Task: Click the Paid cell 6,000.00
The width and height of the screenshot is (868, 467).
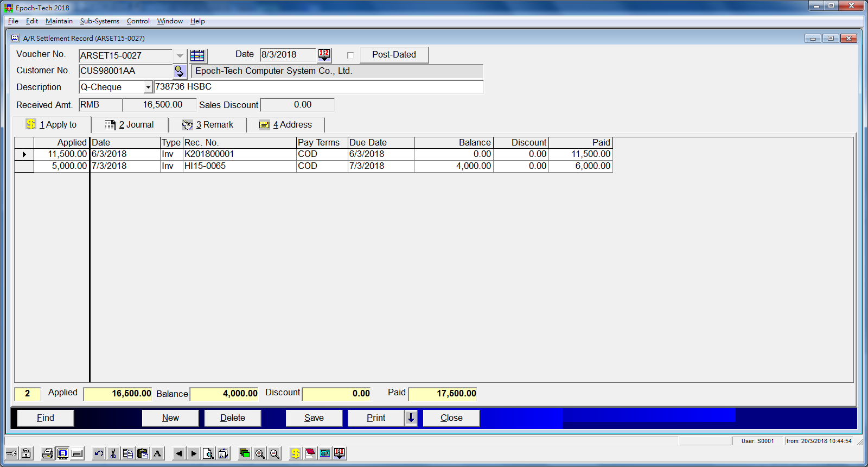Action: (580, 166)
